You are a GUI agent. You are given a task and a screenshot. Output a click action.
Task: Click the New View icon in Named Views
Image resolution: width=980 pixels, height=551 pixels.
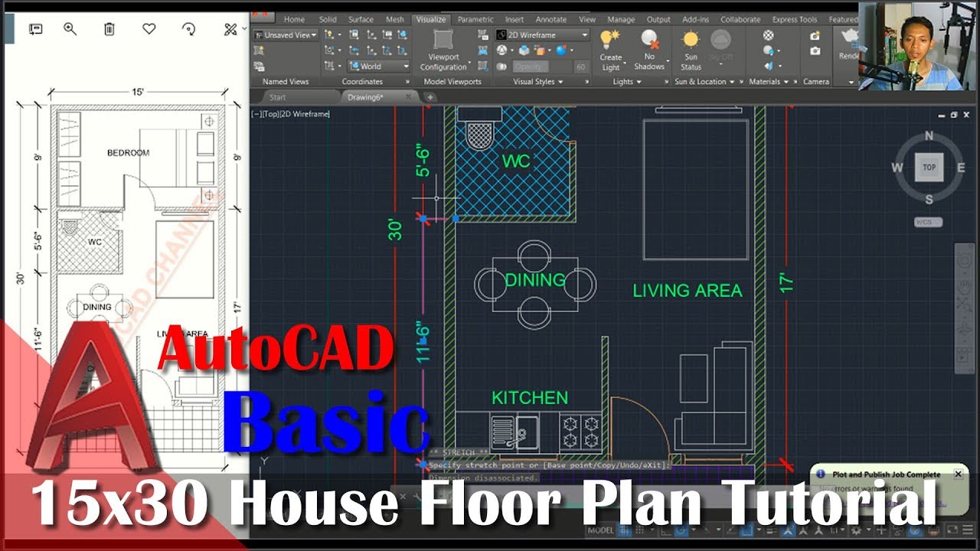coord(260,51)
